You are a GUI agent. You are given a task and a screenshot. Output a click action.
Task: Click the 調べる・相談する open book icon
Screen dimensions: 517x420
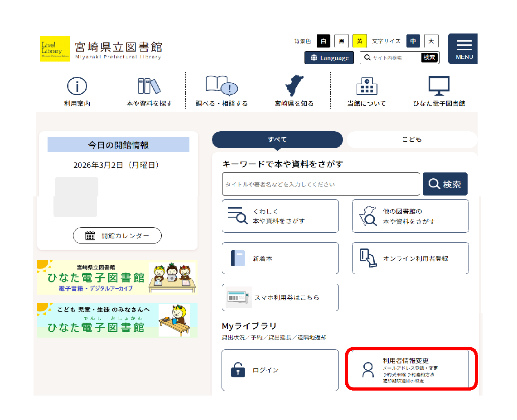[x=222, y=85]
